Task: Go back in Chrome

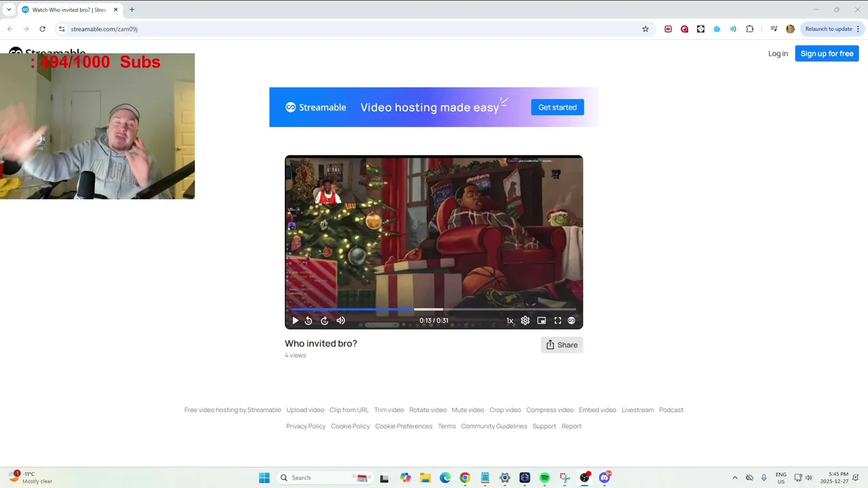Action: (9, 29)
